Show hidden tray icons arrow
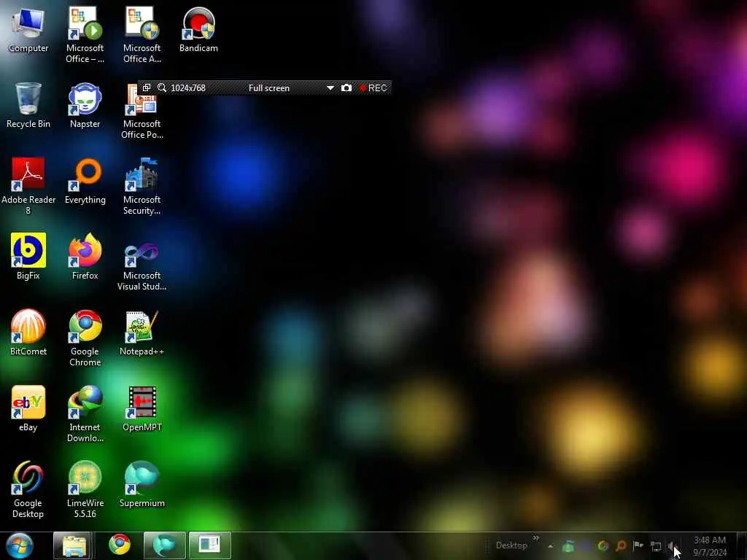Viewport: 747px width, 560px height. click(551, 546)
